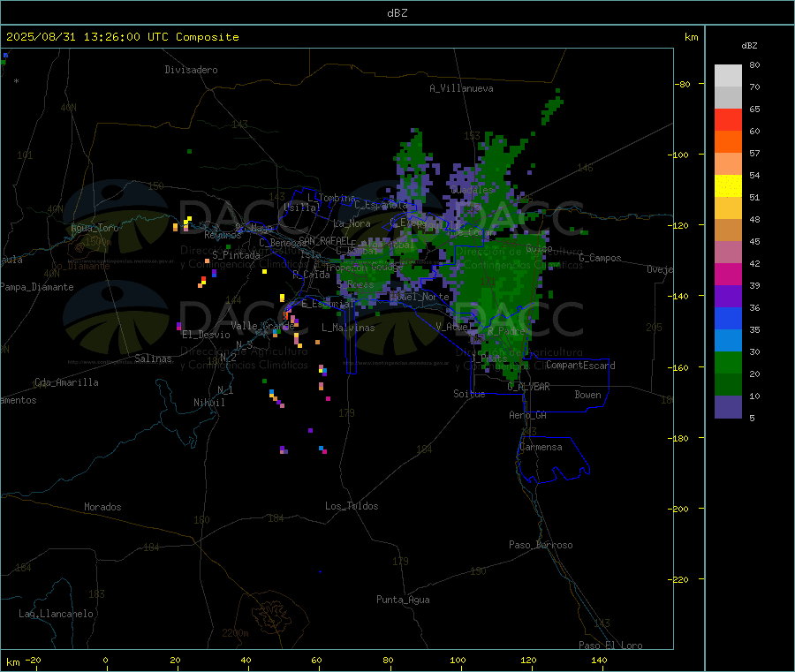795x672 pixels.
Task: Click the green storm cell near A_Villanueva
Action: click(x=551, y=107)
